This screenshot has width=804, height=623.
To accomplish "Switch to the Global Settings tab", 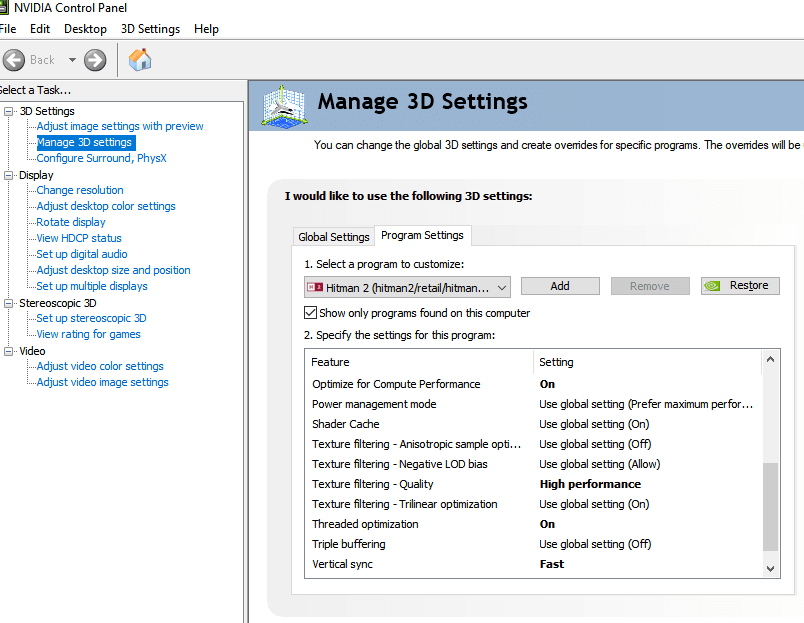I will [x=334, y=237].
